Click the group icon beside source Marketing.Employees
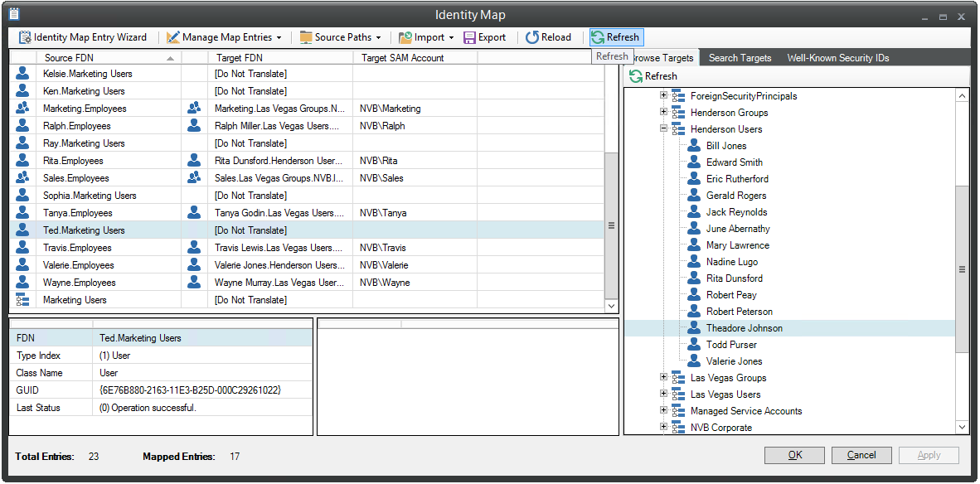The height and width of the screenshot is (484, 980). coord(22,108)
